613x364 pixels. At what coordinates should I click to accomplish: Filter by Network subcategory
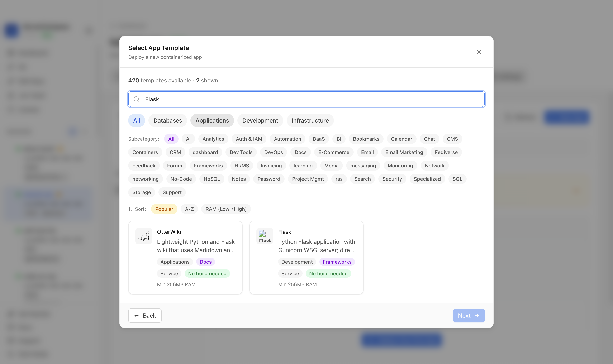[x=435, y=166]
